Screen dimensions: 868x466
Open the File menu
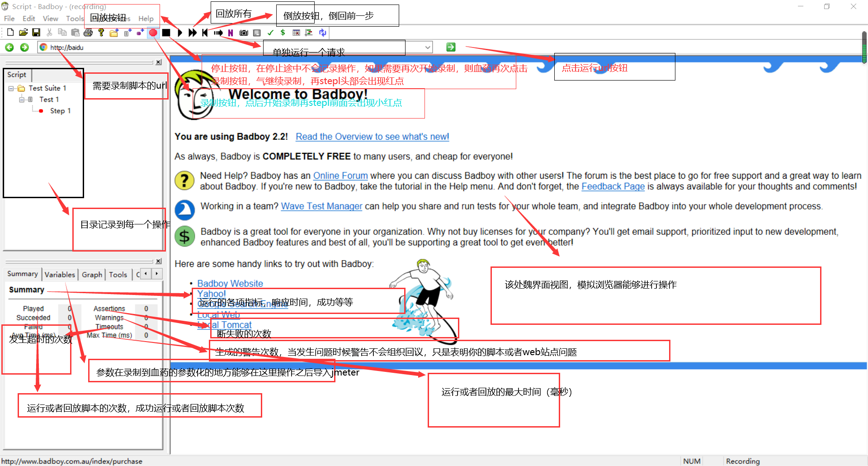click(x=9, y=19)
